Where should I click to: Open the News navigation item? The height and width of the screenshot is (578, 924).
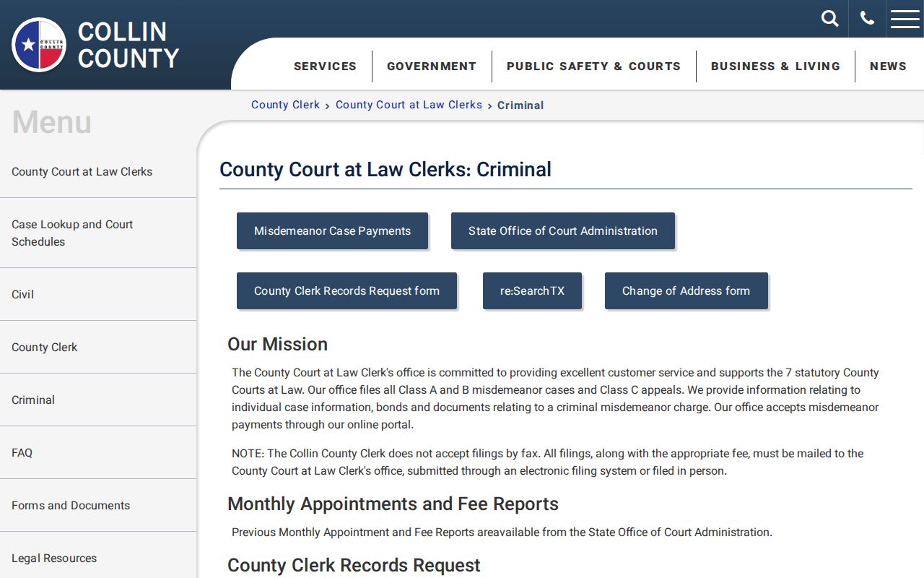pyautogui.click(x=888, y=66)
